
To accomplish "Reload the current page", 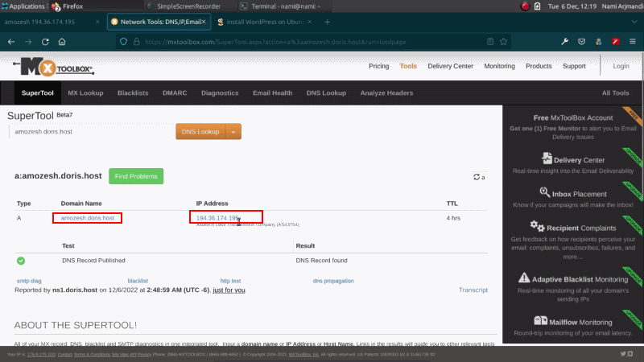I will click(x=45, y=42).
